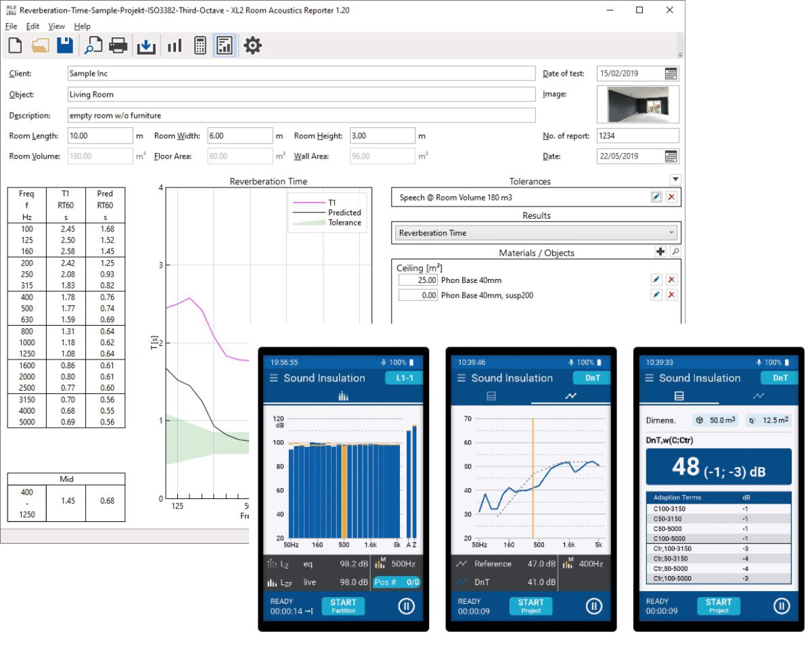The height and width of the screenshot is (652, 812).
Task: Add a material with the plus icon
Action: [660, 252]
